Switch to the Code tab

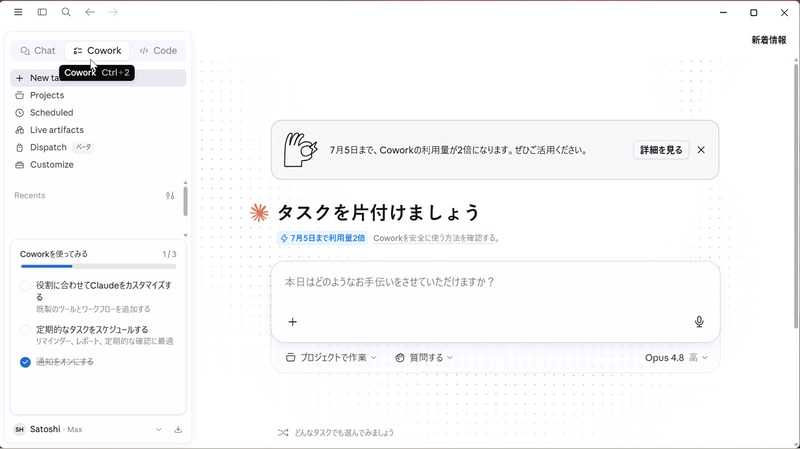[158, 51]
